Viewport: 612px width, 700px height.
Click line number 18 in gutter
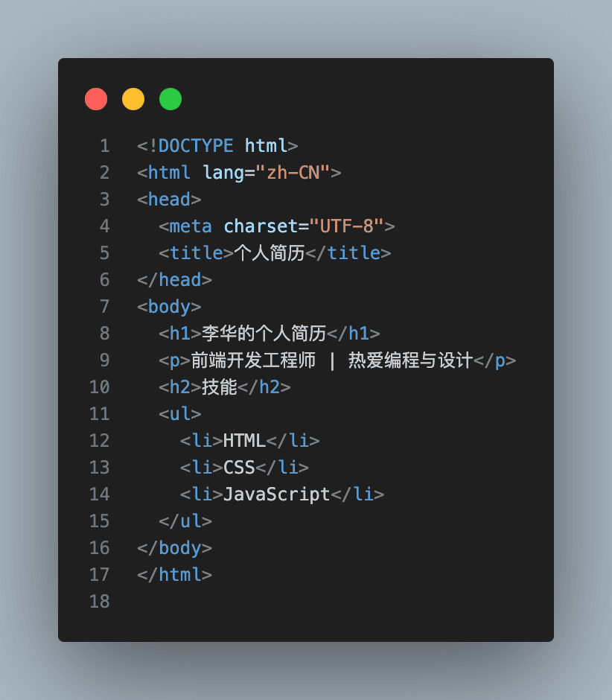click(x=100, y=602)
